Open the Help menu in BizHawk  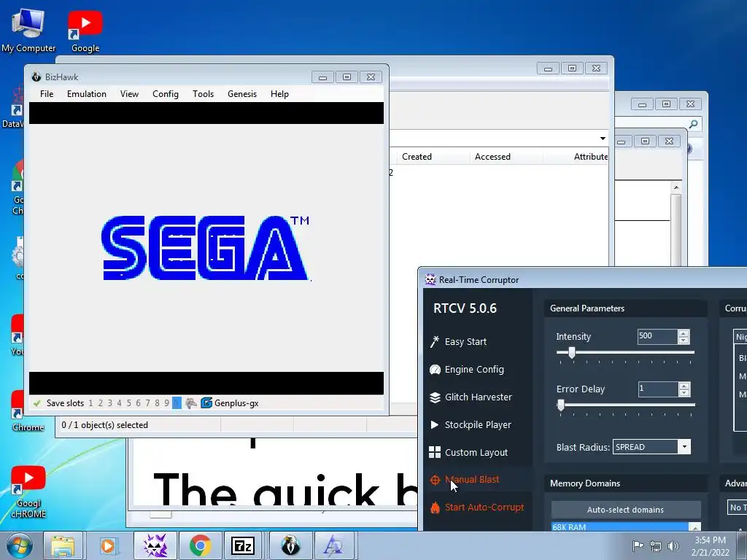tap(279, 94)
